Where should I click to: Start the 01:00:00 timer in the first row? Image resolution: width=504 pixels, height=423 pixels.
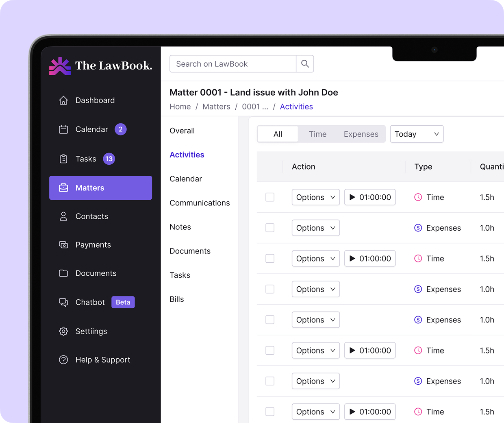coord(370,197)
